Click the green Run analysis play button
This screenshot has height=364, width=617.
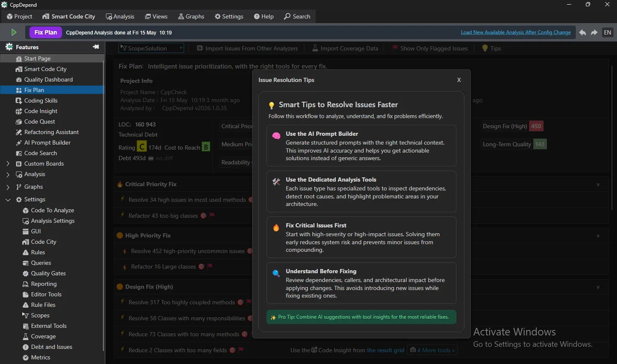[14, 32]
